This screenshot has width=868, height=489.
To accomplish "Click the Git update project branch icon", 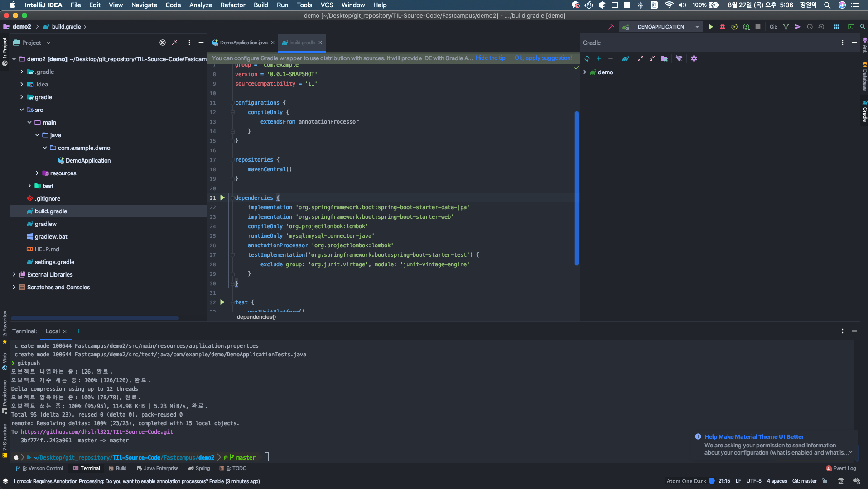I will (x=786, y=27).
